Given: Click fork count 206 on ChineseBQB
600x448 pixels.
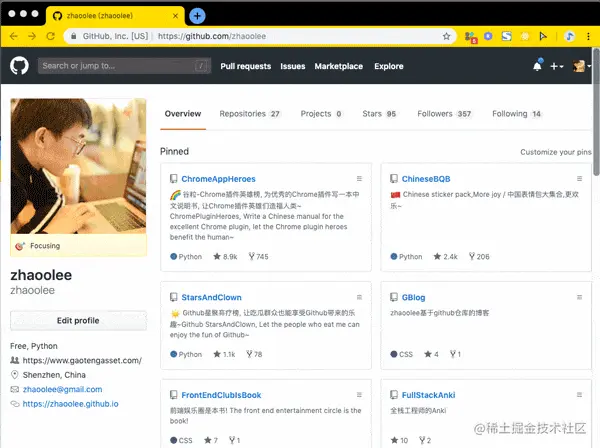Looking at the screenshot, I should tap(479, 257).
